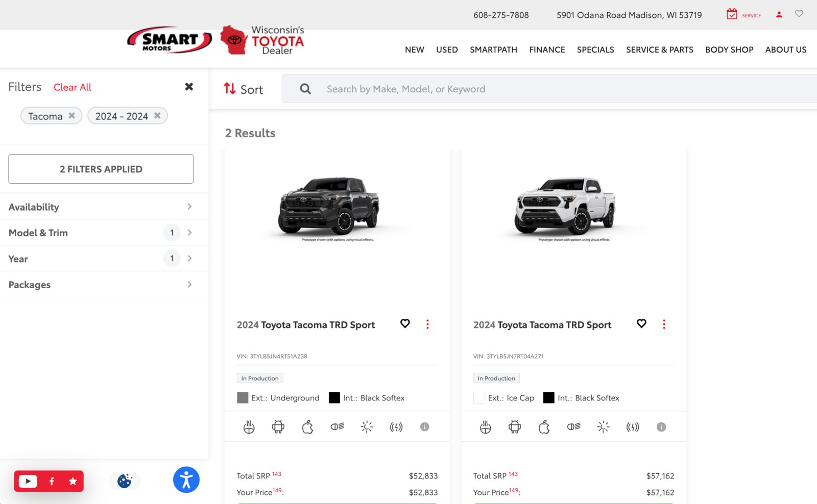Open the USED menu

point(447,49)
